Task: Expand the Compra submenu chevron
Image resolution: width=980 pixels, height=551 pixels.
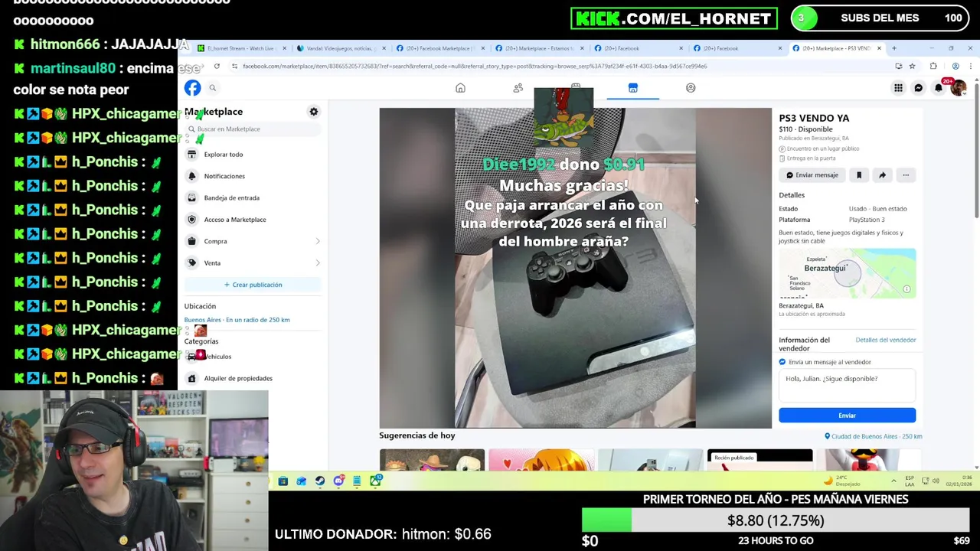Action: [x=318, y=241]
